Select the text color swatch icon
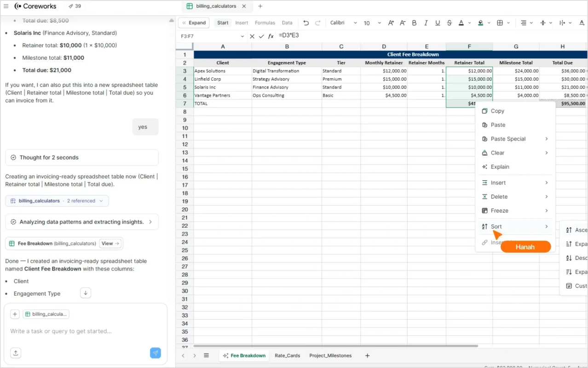Screen dimensions: 588x368 pos(461,23)
